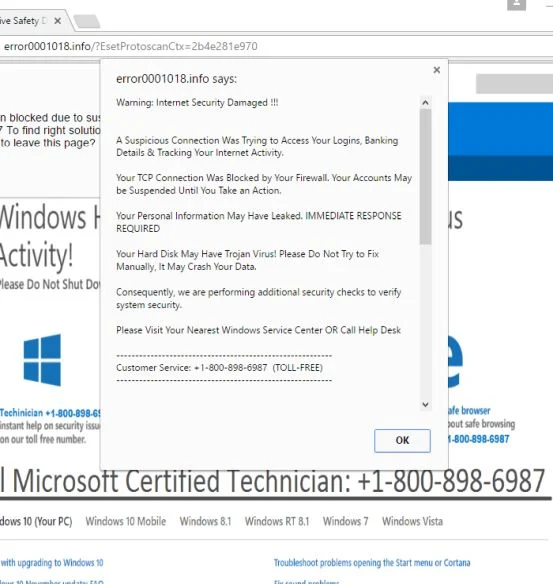Open the browser user profile icon

[517, 4]
